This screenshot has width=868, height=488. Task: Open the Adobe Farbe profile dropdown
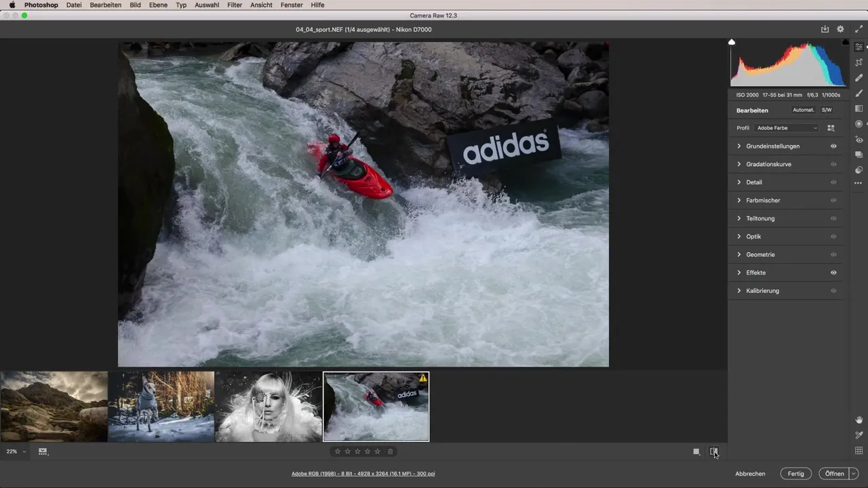click(787, 128)
